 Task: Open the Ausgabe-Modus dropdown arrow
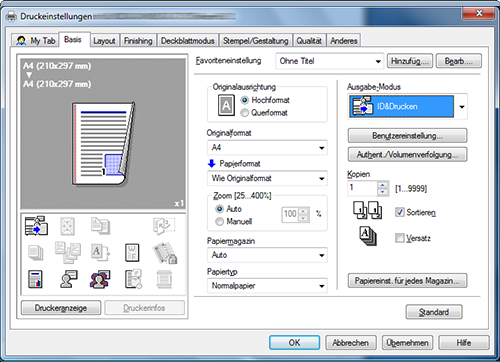pos(461,107)
